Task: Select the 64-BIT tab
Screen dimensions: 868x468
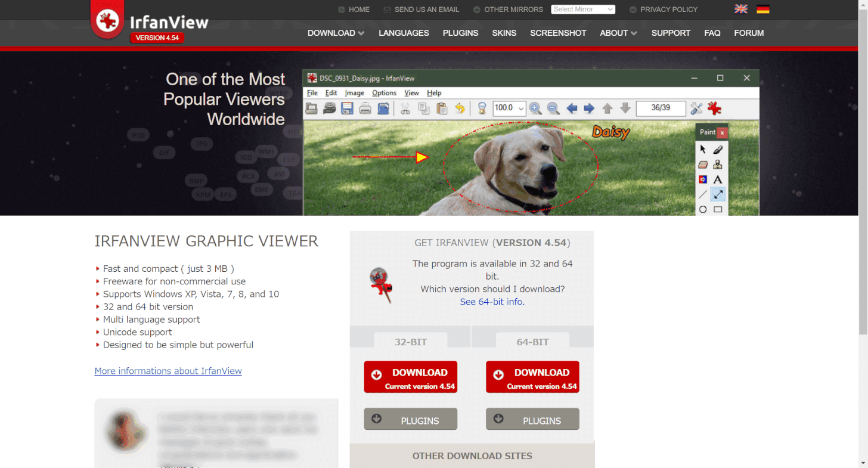Action: (x=532, y=342)
